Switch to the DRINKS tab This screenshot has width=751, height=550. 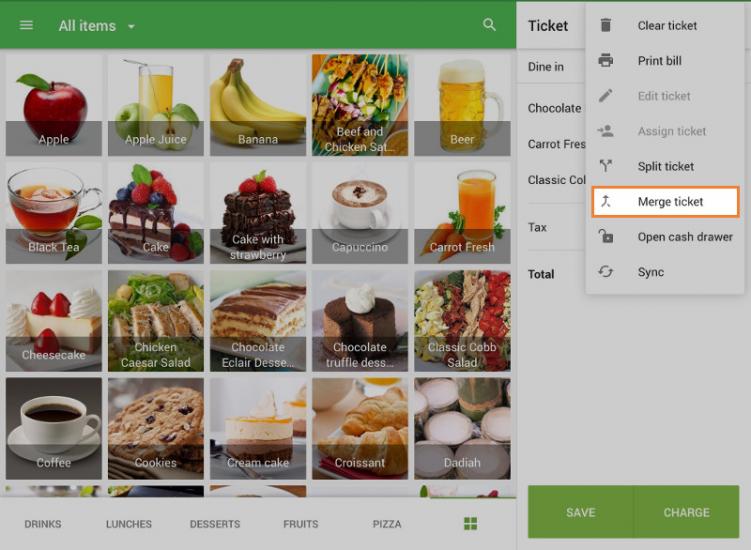coord(43,524)
